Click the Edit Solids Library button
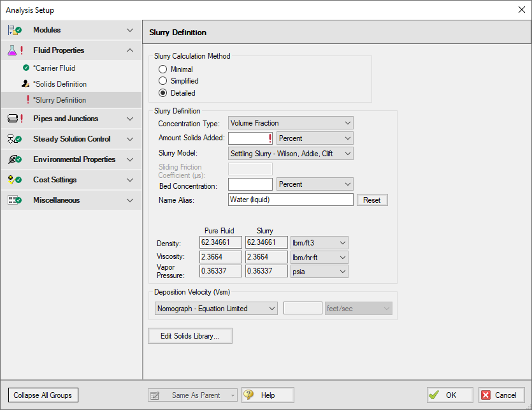Image resolution: width=532 pixels, height=410 pixels. point(189,335)
